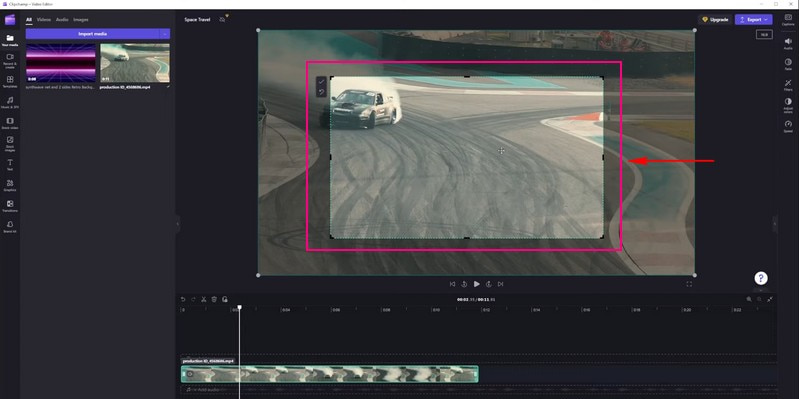Split the clip with the scissors icon
The image size is (799, 399).
click(x=204, y=299)
